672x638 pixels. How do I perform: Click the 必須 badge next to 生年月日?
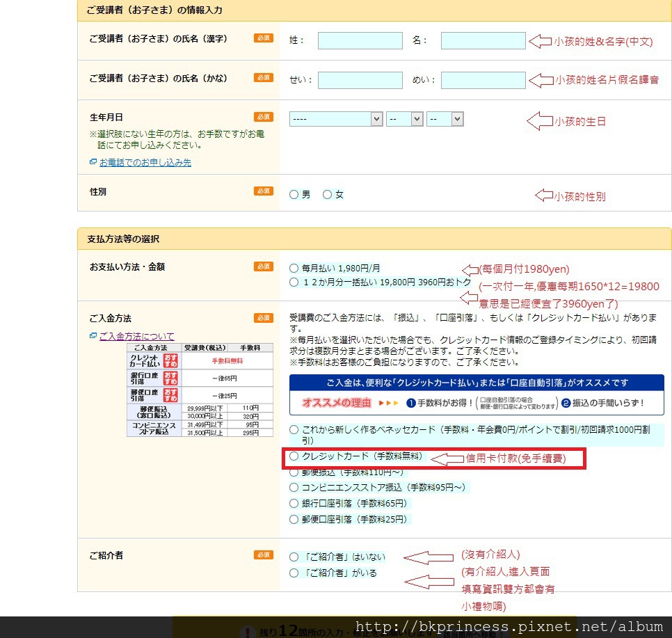(x=264, y=117)
